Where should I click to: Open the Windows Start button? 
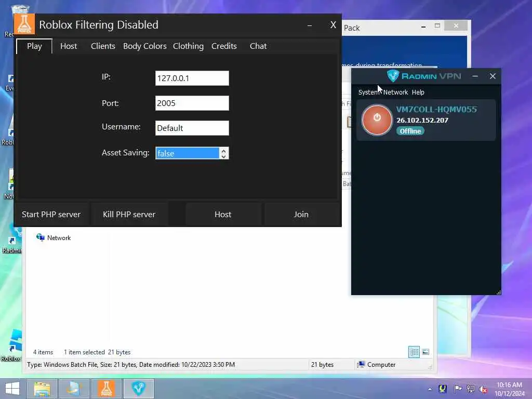point(12,389)
